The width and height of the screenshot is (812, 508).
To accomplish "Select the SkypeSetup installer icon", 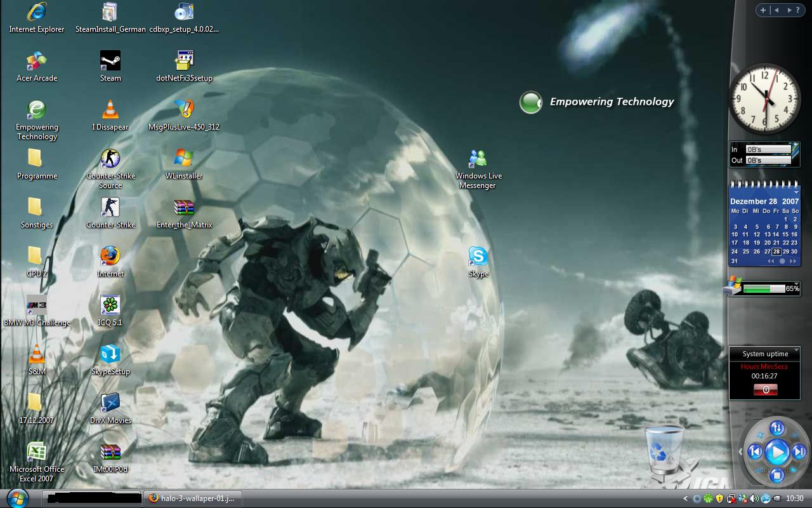I will (x=110, y=360).
